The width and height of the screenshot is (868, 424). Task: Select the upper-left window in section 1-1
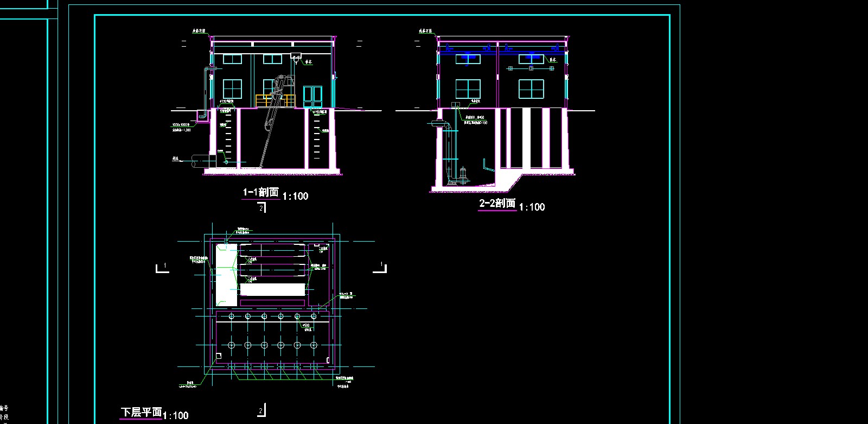coord(232,59)
